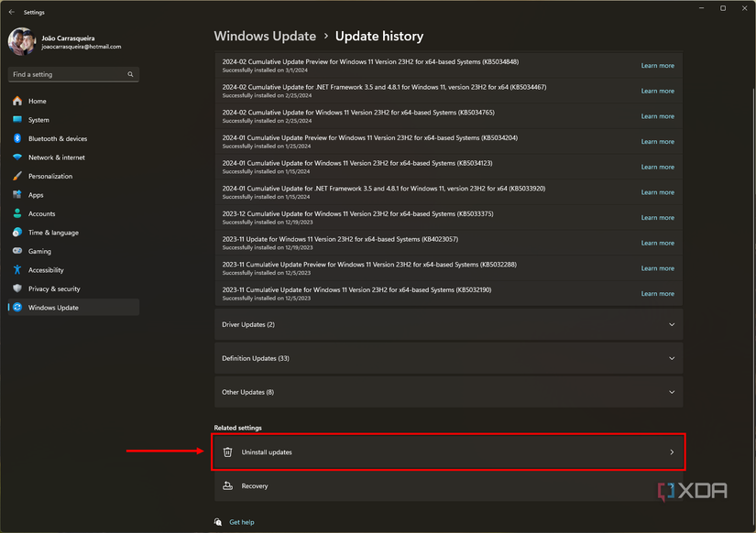Learn more about KB5032288 update
The height and width of the screenshot is (533, 756).
(x=657, y=268)
